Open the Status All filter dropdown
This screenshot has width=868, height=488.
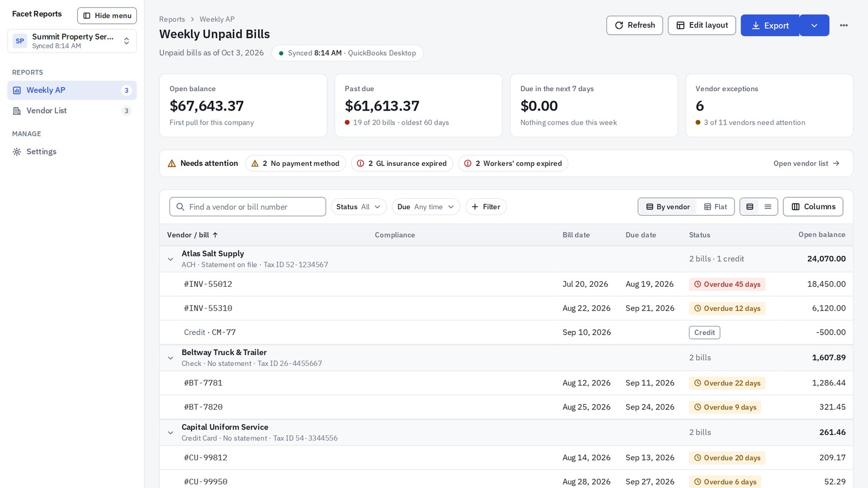pos(359,207)
